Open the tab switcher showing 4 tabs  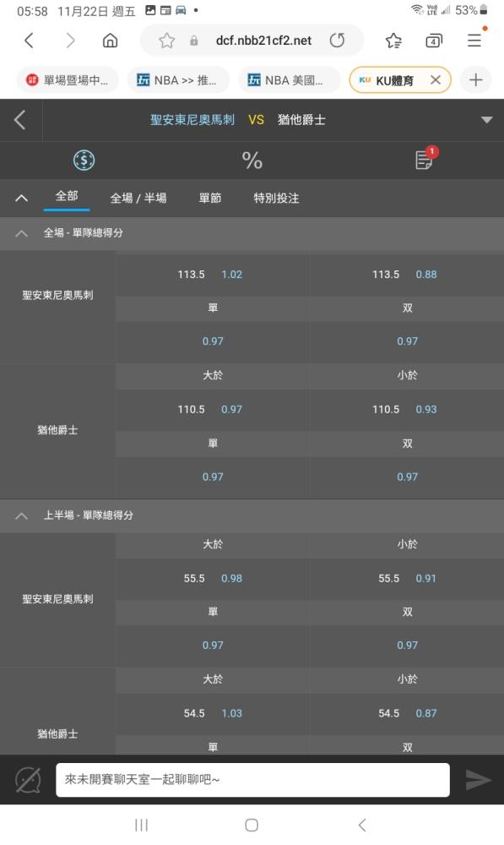click(433, 41)
